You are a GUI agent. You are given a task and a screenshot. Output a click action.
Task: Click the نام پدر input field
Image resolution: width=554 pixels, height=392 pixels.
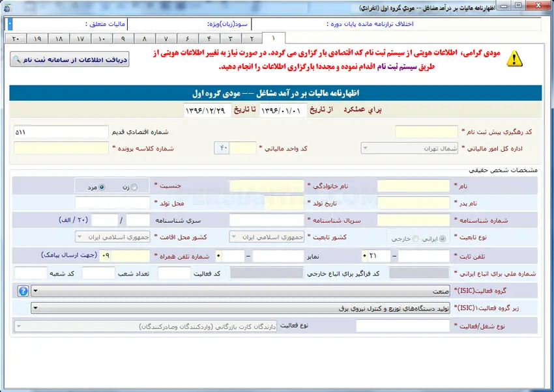413,203
